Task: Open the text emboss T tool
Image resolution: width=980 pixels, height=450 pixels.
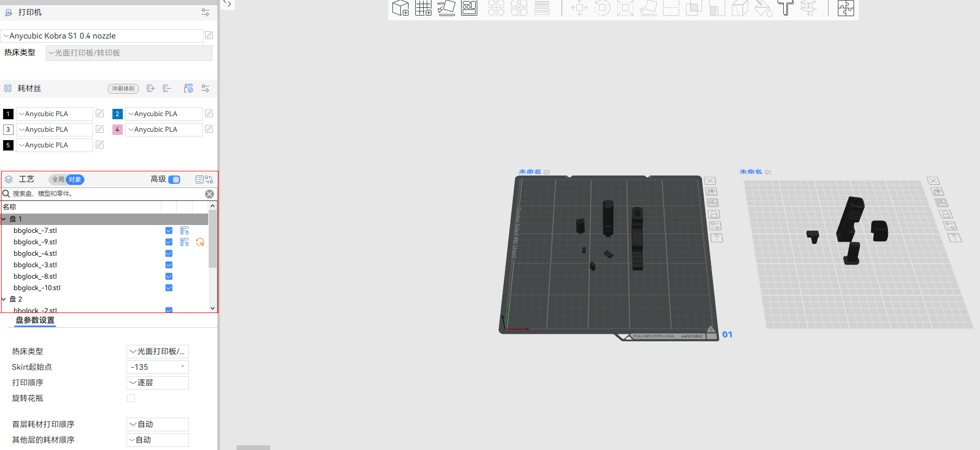Action: click(785, 8)
